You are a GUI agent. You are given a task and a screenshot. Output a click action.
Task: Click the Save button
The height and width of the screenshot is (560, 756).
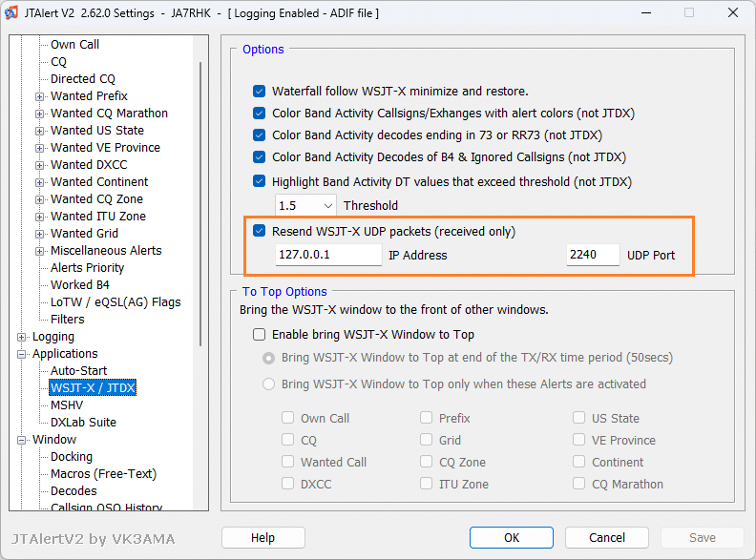[x=702, y=537]
